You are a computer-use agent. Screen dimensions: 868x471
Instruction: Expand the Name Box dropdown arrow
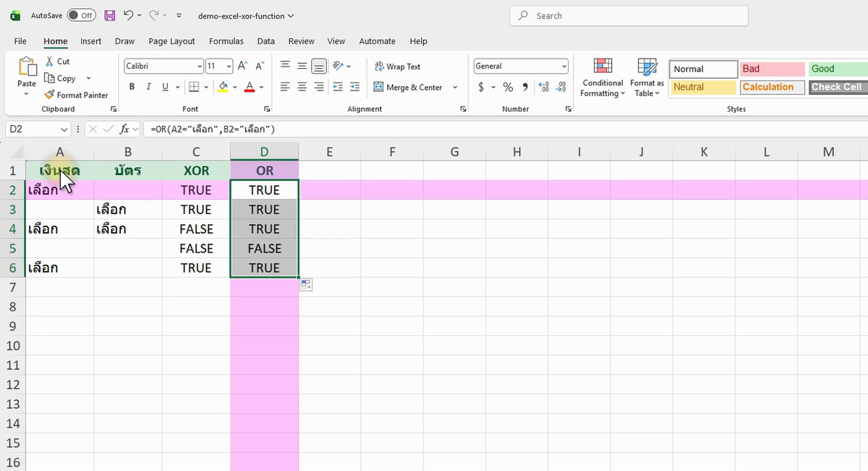click(64, 129)
